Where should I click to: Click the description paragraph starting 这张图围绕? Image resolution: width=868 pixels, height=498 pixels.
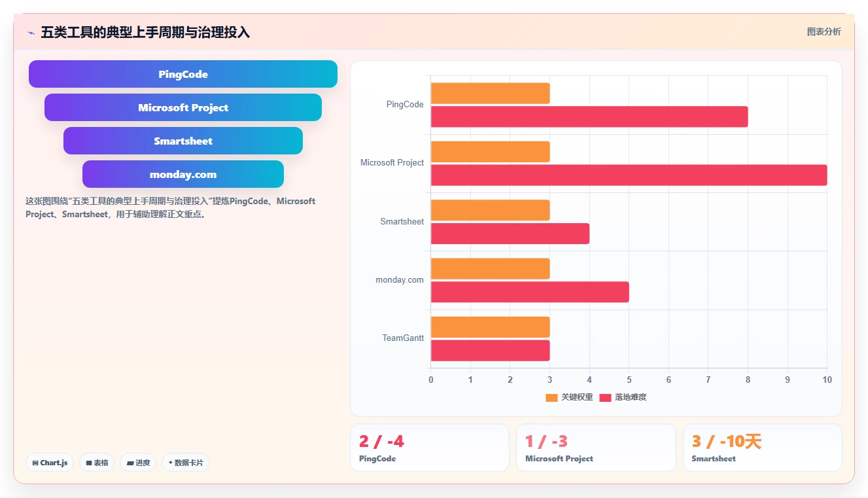tap(171, 207)
